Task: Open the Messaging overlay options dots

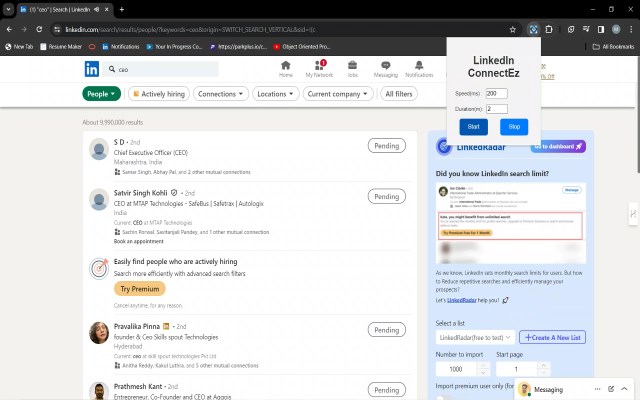Action: click(597, 389)
